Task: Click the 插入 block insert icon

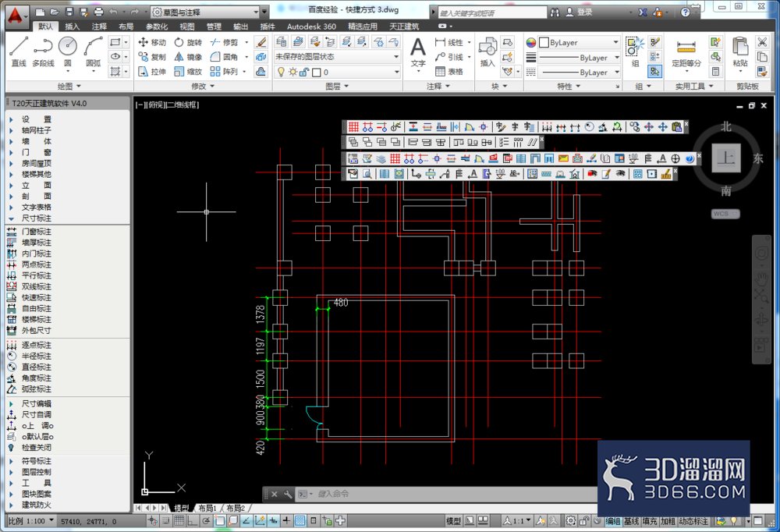Action: click(x=487, y=51)
